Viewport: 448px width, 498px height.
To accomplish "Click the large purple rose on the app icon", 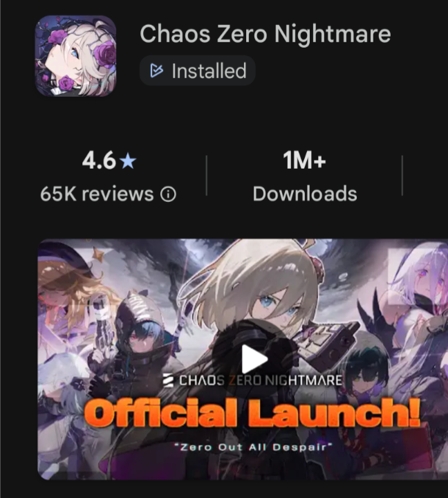I will [x=106, y=55].
